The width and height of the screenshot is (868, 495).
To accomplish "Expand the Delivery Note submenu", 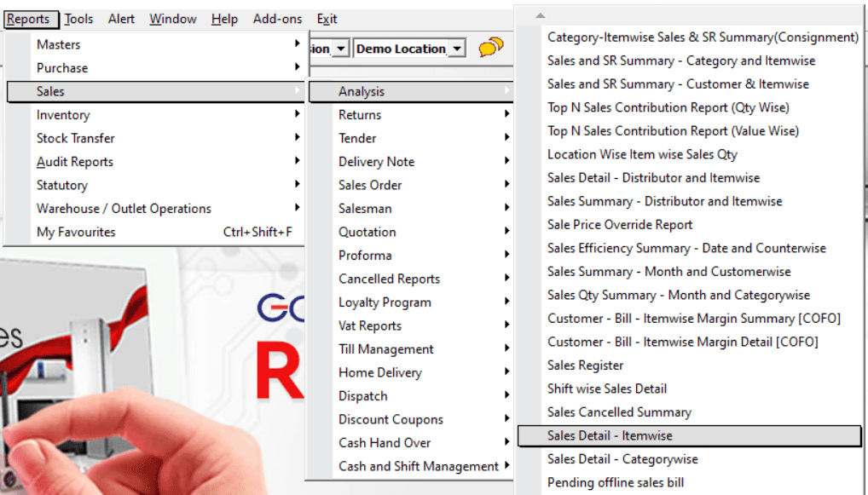I will [x=411, y=162].
